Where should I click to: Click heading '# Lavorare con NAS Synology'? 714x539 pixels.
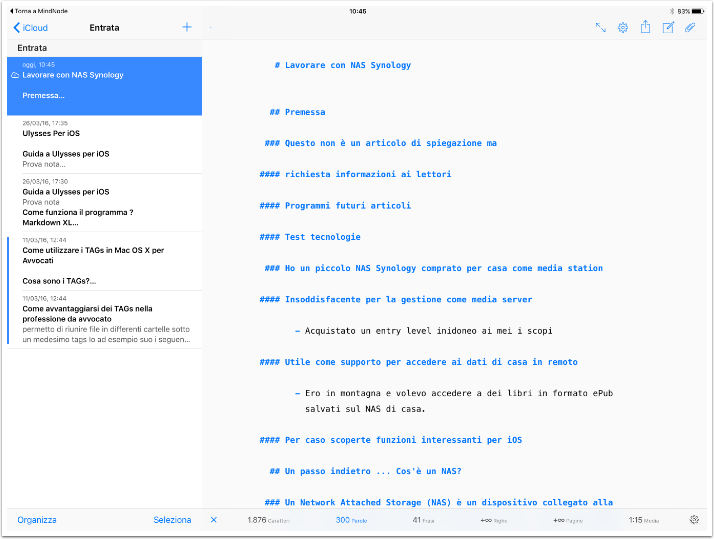pos(343,65)
